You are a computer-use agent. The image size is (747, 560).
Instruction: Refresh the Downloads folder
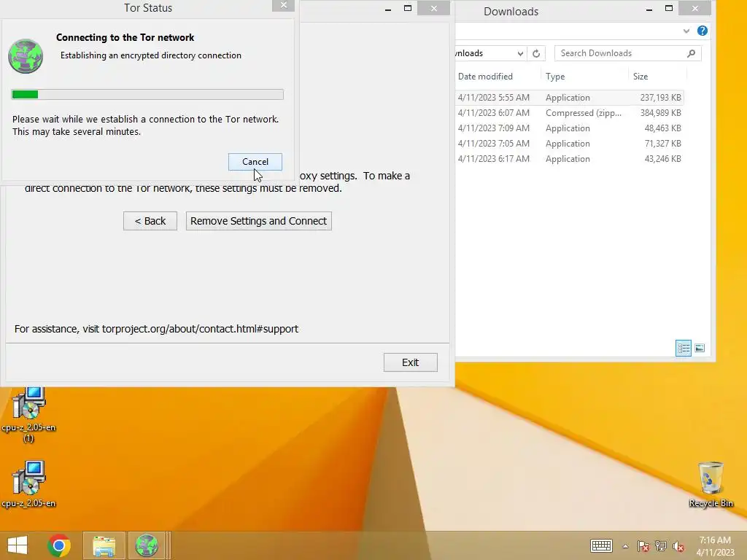[536, 53]
